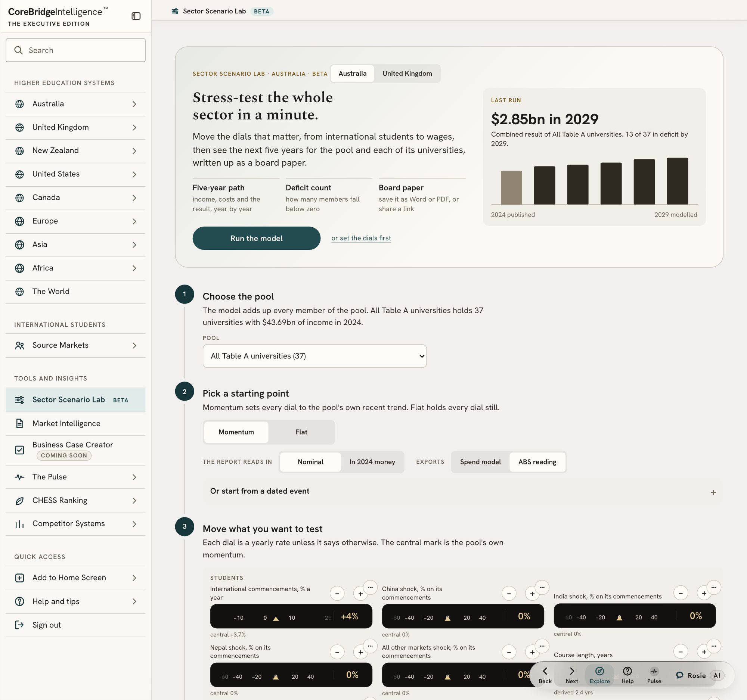
Task: Click Explore compass icon in floating bar
Action: 600,671
